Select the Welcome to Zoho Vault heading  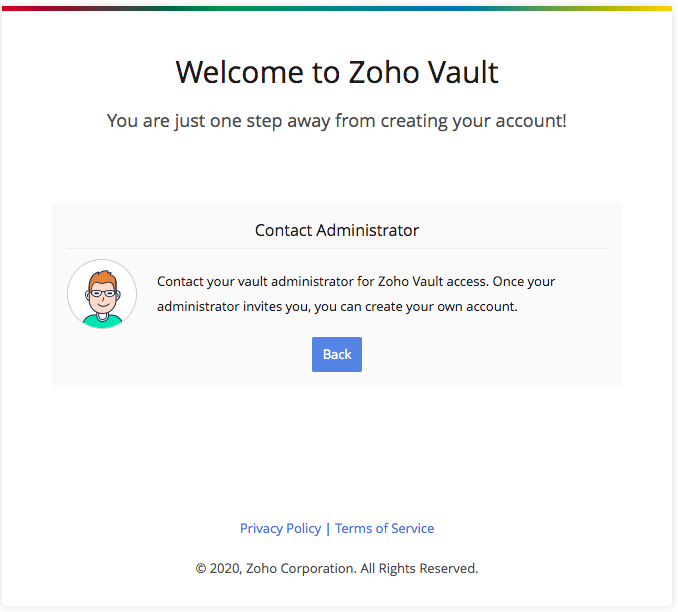tap(337, 72)
